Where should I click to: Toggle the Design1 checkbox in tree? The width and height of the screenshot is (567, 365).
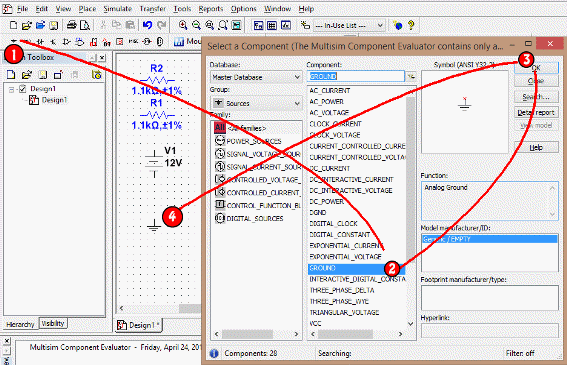tap(23, 89)
